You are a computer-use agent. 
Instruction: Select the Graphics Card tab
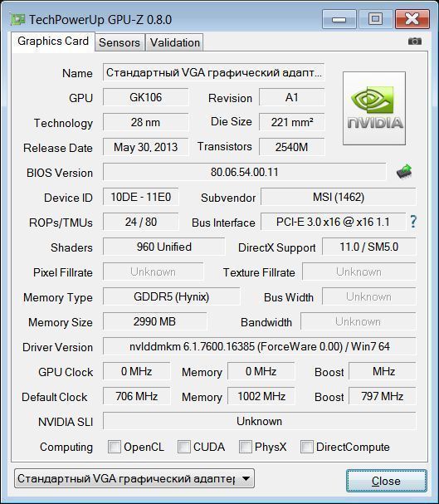click(53, 42)
